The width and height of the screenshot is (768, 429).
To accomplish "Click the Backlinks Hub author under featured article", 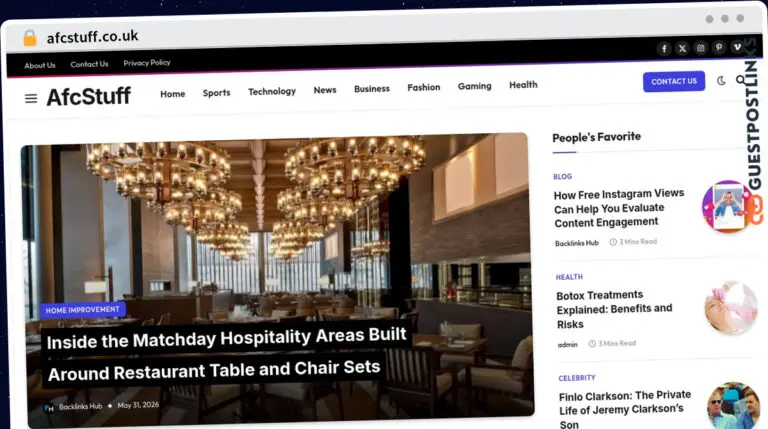I will click(80, 406).
